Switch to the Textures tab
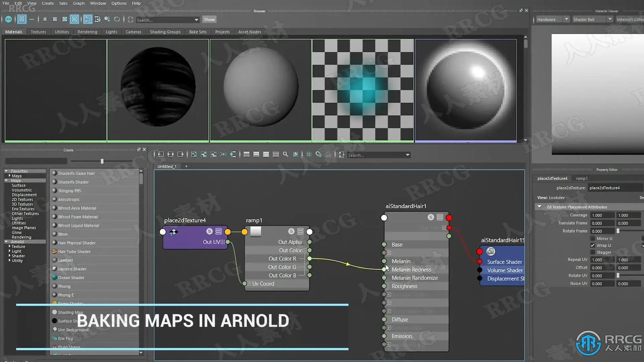Viewport: 644px width, 362px height. coord(38,32)
